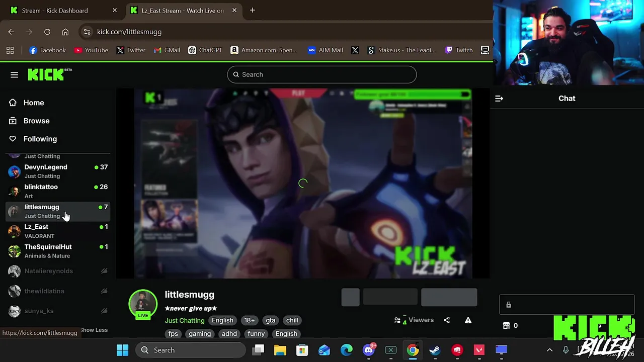Open the Stake.us bookmark

click(x=401, y=50)
